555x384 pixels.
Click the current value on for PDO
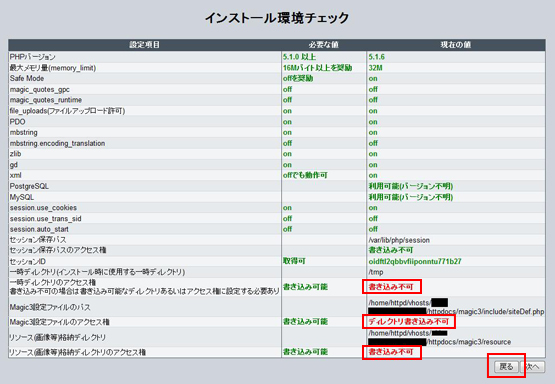pyautogui.click(x=373, y=122)
